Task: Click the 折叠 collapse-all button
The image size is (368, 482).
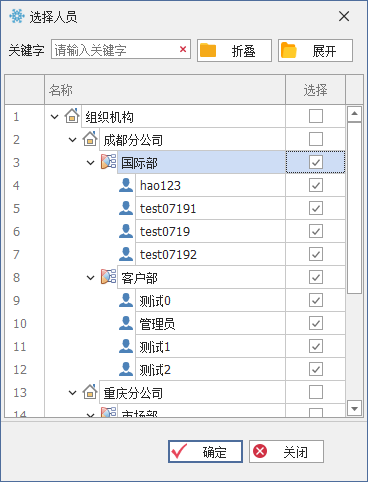Action: pos(234,51)
